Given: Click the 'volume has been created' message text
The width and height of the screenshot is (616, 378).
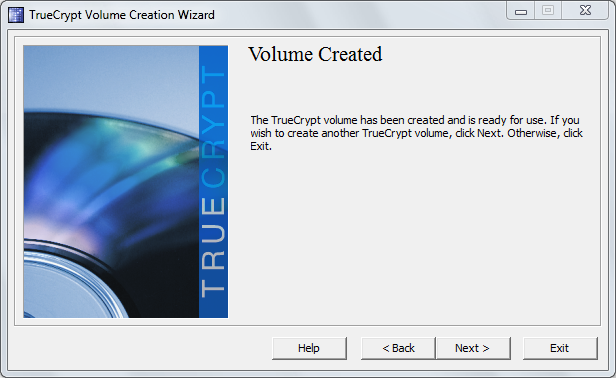Looking at the screenshot, I should (416, 133).
